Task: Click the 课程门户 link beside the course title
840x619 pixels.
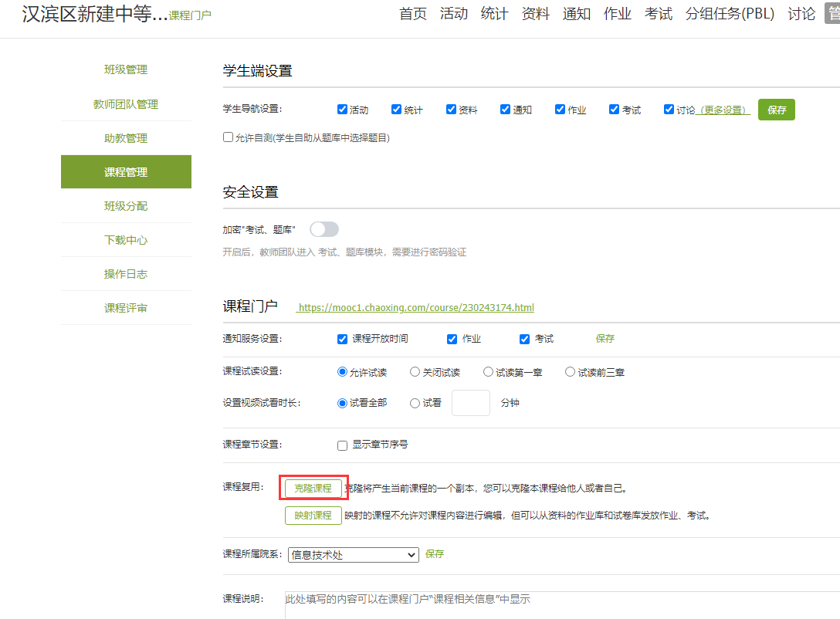Action: point(190,15)
